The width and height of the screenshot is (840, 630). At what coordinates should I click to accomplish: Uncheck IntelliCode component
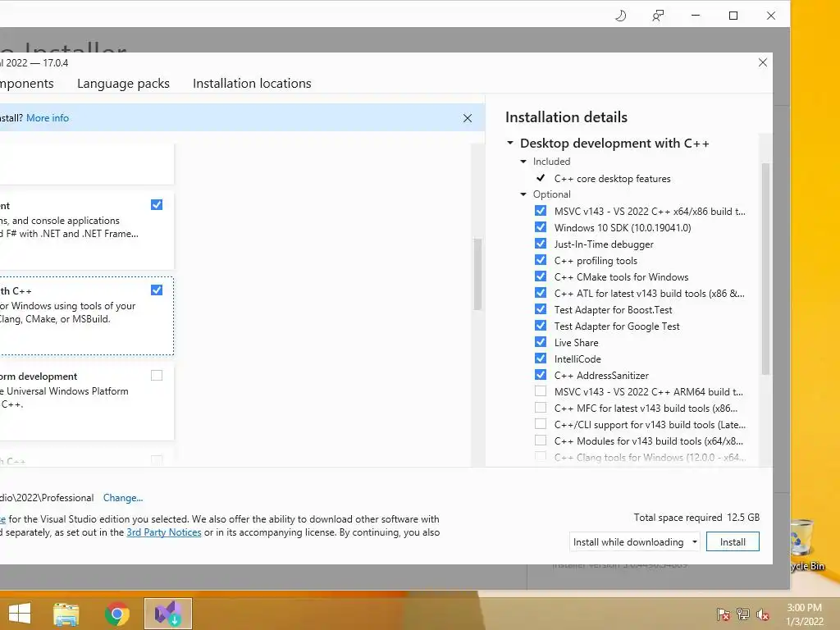pos(541,358)
